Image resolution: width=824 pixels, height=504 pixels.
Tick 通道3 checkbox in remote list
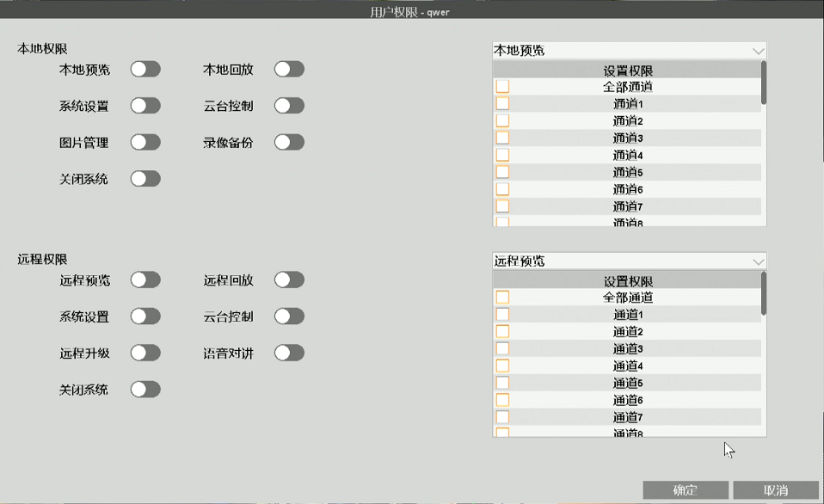point(502,349)
